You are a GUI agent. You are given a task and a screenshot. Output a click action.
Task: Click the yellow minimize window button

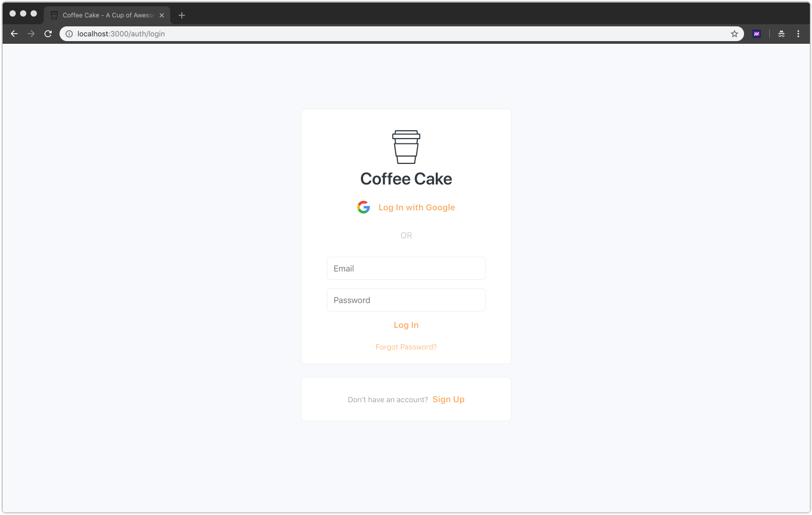coord(23,14)
